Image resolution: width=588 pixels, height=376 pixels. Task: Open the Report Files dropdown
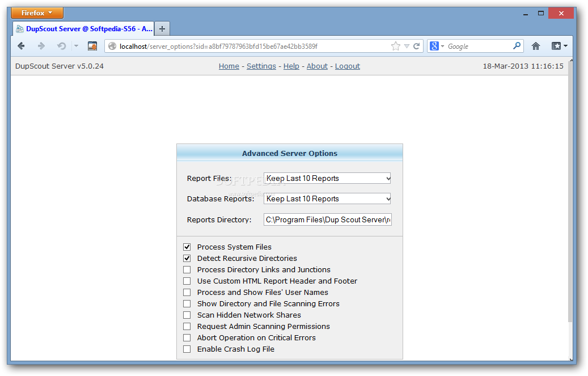coord(327,178)
